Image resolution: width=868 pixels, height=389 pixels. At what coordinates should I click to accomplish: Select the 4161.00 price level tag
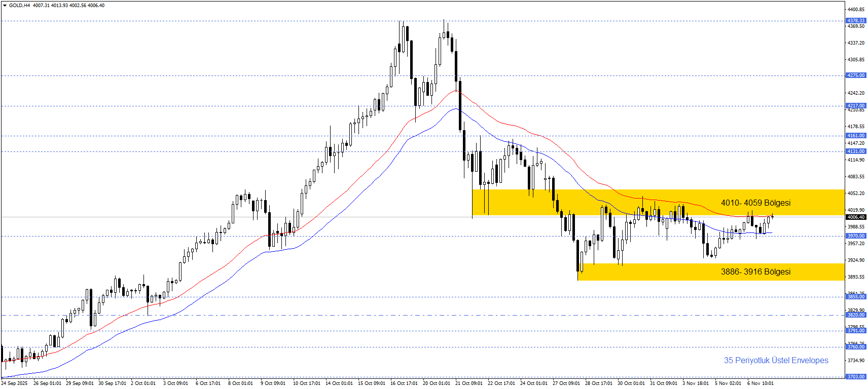tap(856, 136)
